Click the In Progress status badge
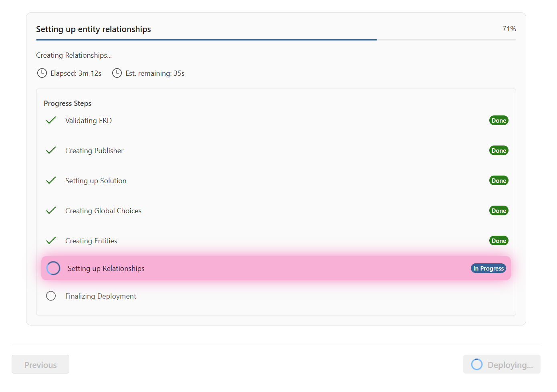The image size is (557, 392). click(x=488, y=268)
